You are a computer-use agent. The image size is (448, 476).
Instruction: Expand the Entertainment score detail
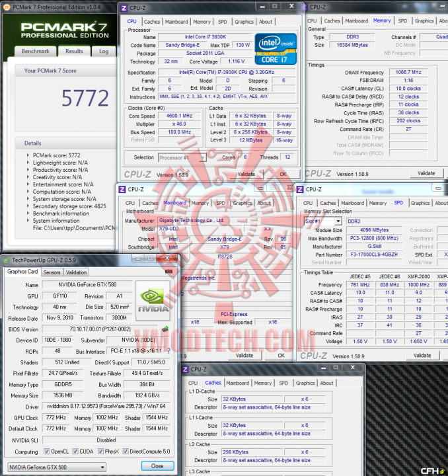pyautogui.click(x=28, y=184)
